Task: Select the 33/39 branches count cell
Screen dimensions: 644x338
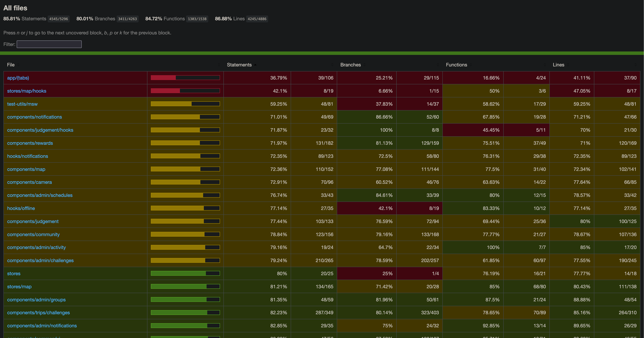Action: coord(420,195)
